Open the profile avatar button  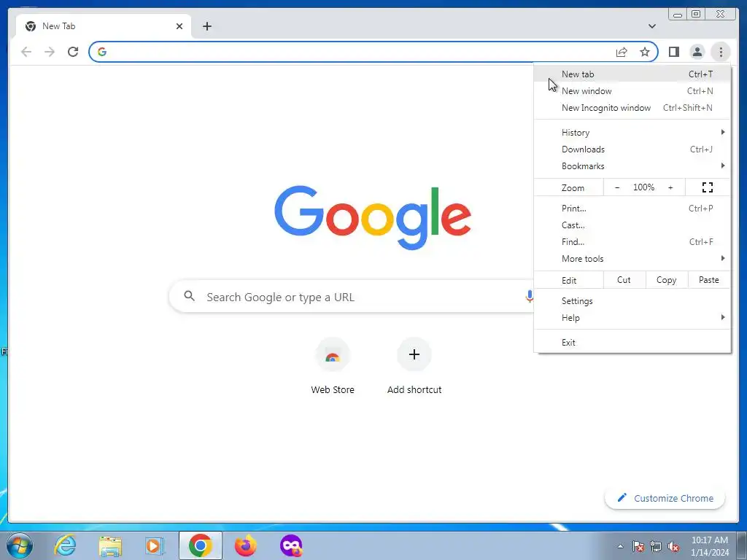click(x=697, y=52)
